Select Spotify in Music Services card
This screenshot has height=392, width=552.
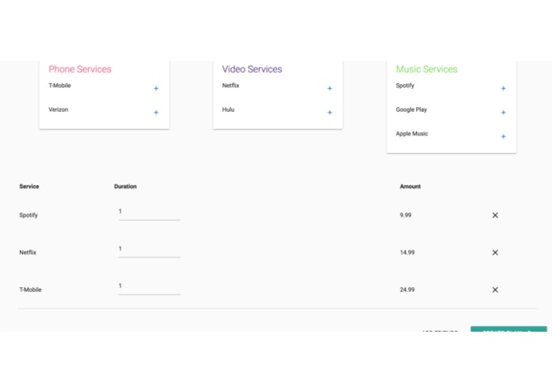click(x=405, y=86)
